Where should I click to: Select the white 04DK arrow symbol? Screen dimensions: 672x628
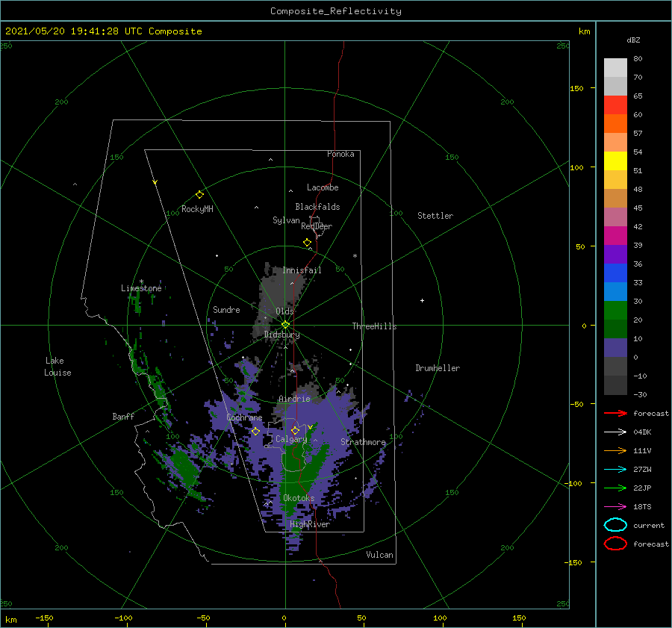click(615, 432)
